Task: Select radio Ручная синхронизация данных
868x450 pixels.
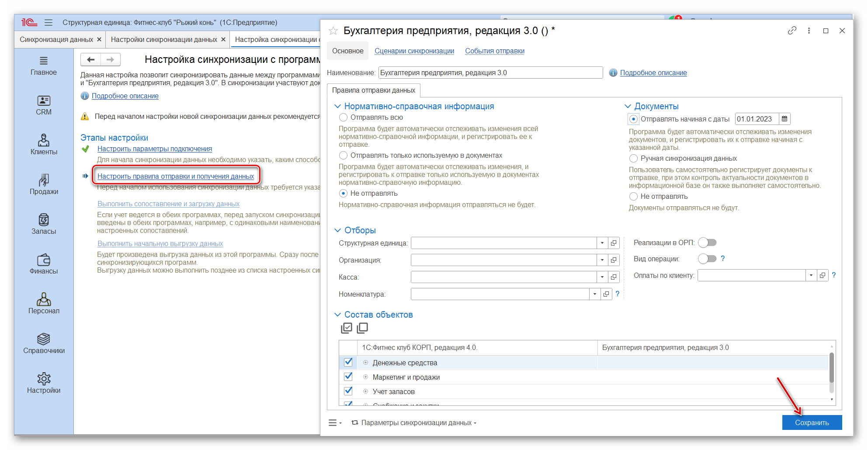Action: (x=634, y=159)
